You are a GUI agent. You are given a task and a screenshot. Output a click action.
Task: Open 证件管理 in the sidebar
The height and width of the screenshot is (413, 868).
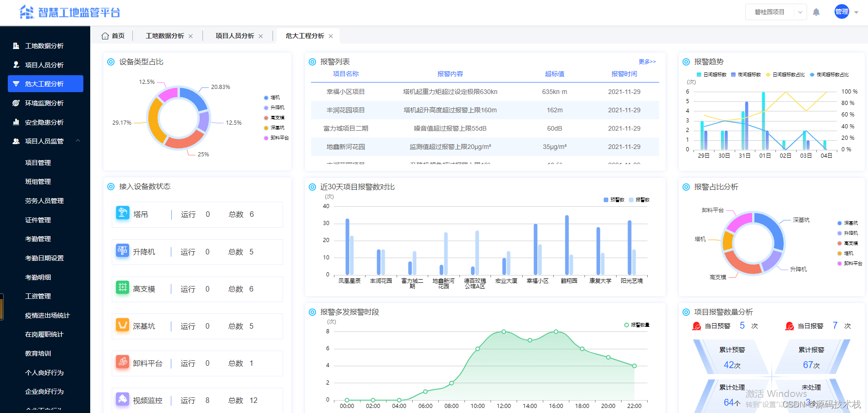(38, 220)
